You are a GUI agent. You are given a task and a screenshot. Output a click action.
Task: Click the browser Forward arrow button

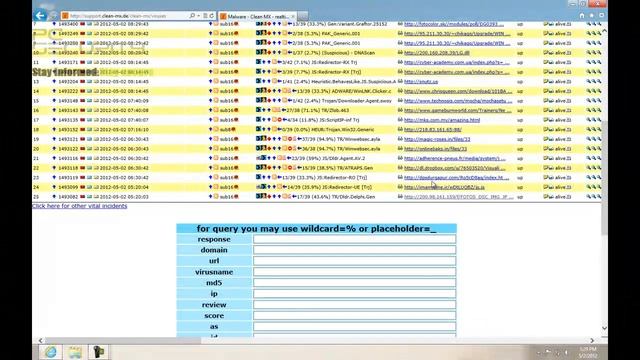tap(53, 16)
